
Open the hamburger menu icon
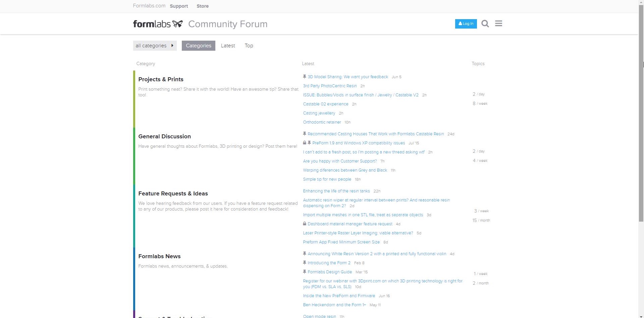point(498,24)
